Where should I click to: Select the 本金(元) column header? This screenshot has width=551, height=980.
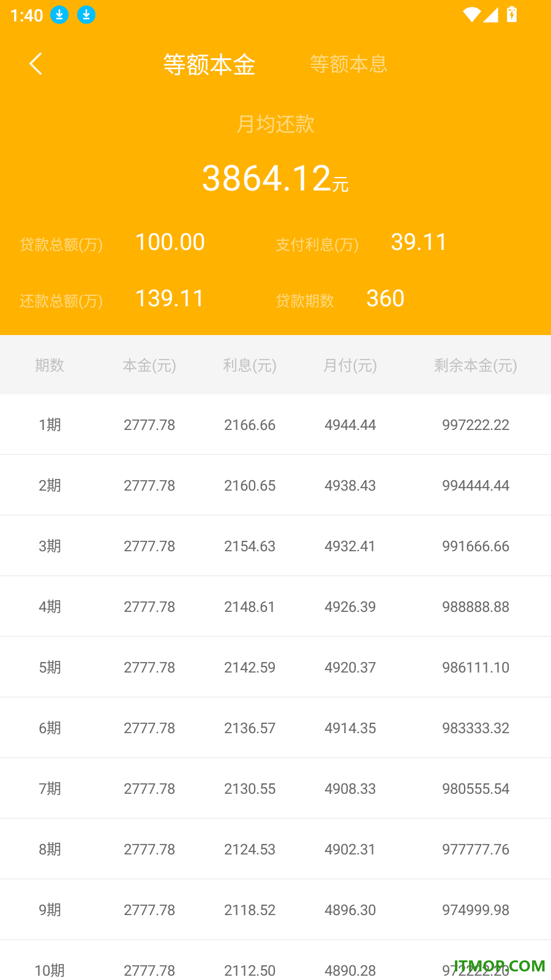point(149,366)
